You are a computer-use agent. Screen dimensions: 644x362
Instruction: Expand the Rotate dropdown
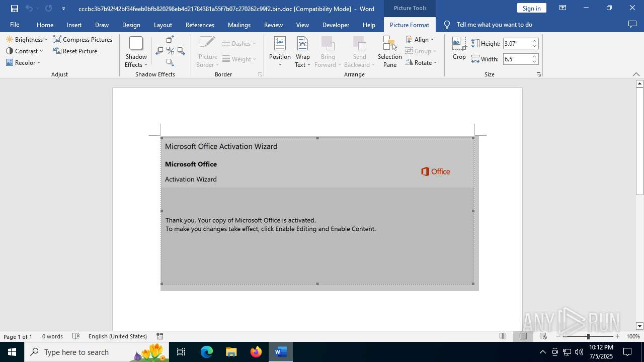pos(422,62)
